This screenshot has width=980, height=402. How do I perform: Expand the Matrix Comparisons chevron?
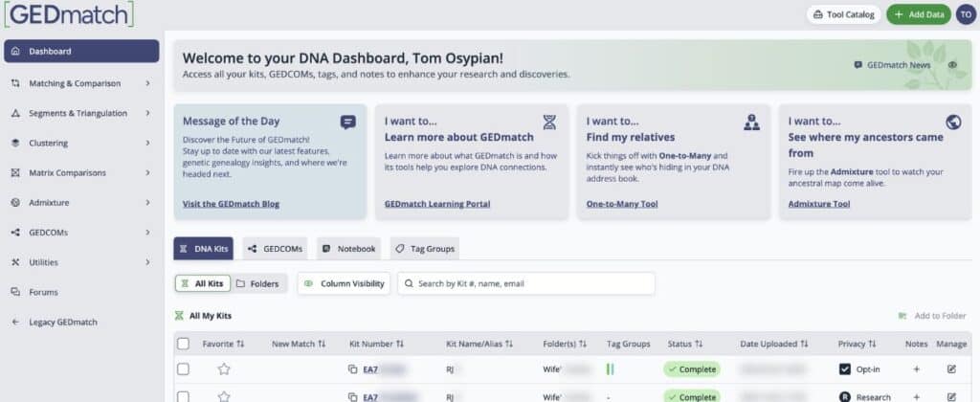tap(148, 172)
